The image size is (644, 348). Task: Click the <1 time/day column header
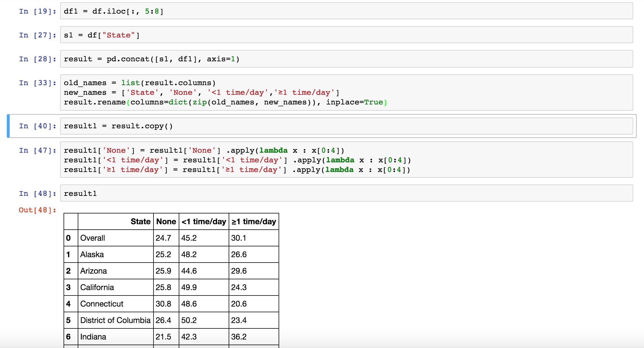[x=204, y=221]
